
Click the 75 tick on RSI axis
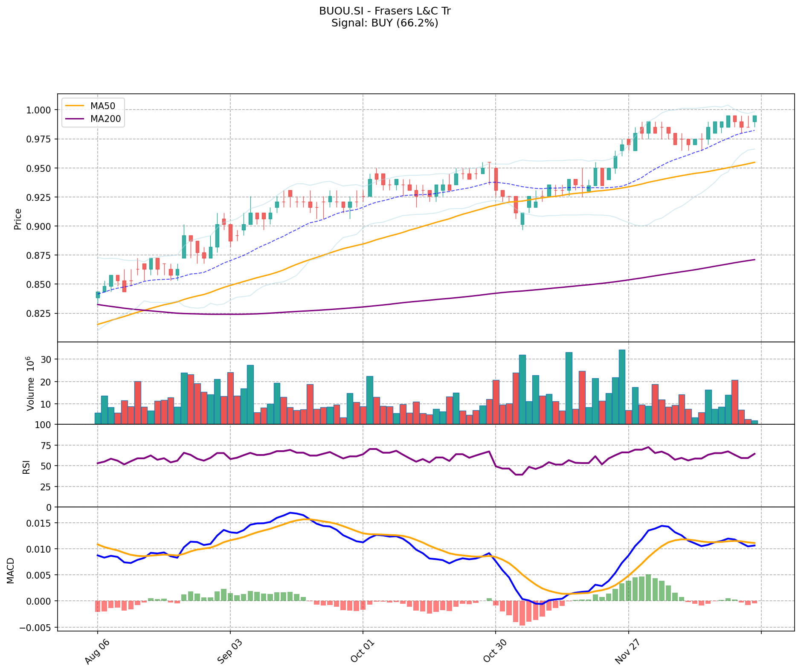(x=46, y=446)
